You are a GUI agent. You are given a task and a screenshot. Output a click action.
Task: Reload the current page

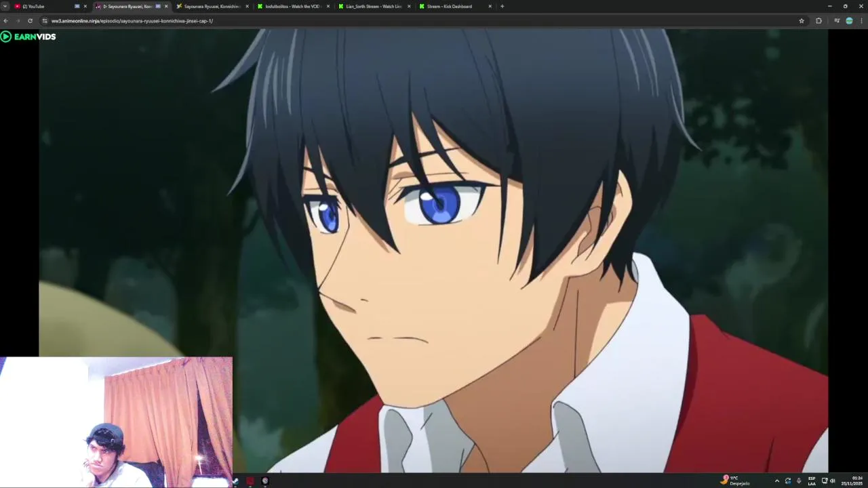[30, 20]
